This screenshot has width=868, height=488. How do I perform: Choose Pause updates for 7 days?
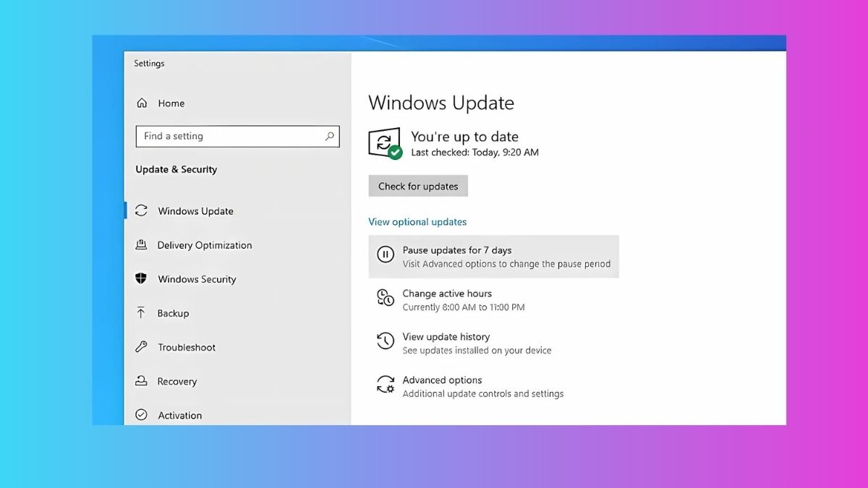493,257
